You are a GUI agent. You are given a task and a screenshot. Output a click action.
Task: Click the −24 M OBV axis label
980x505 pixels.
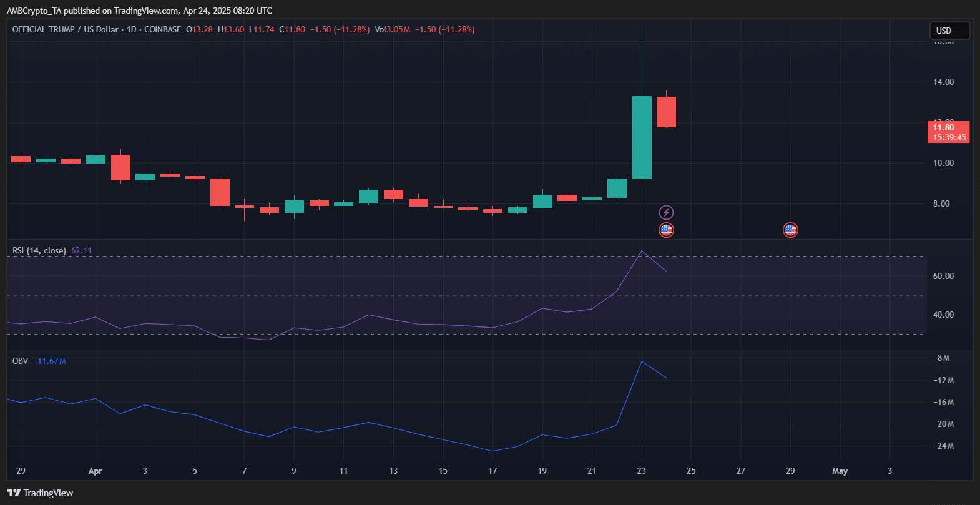coord(943,446)
